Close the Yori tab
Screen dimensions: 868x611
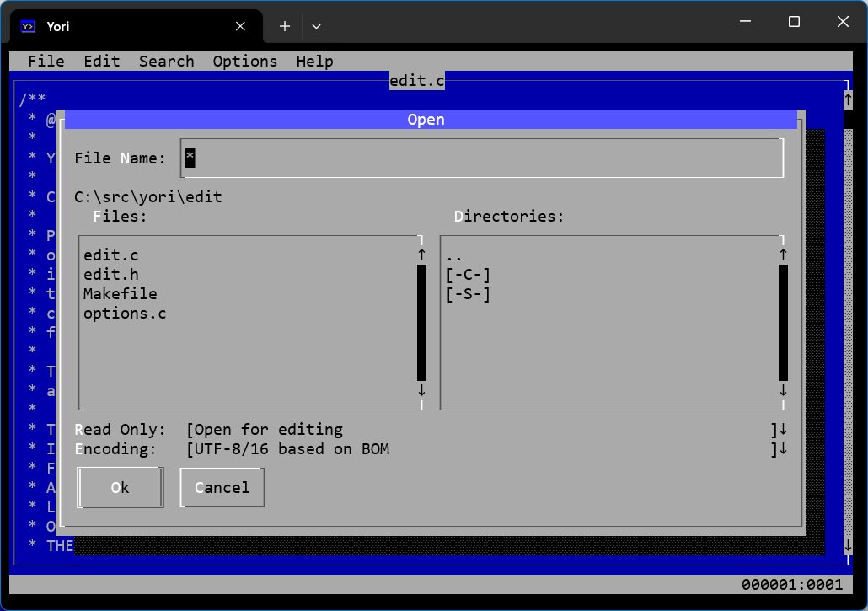pyautogui.click(x=240, y=27)
